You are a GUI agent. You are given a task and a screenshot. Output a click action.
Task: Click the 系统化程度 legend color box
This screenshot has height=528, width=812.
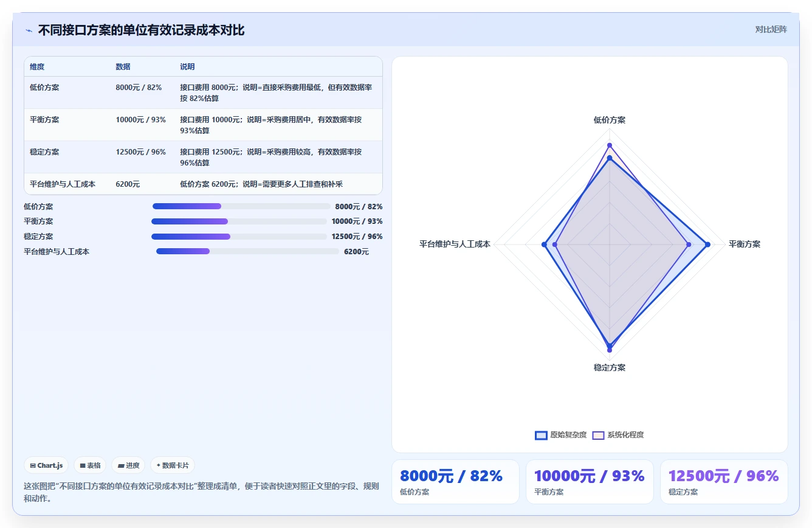[598, 435]
